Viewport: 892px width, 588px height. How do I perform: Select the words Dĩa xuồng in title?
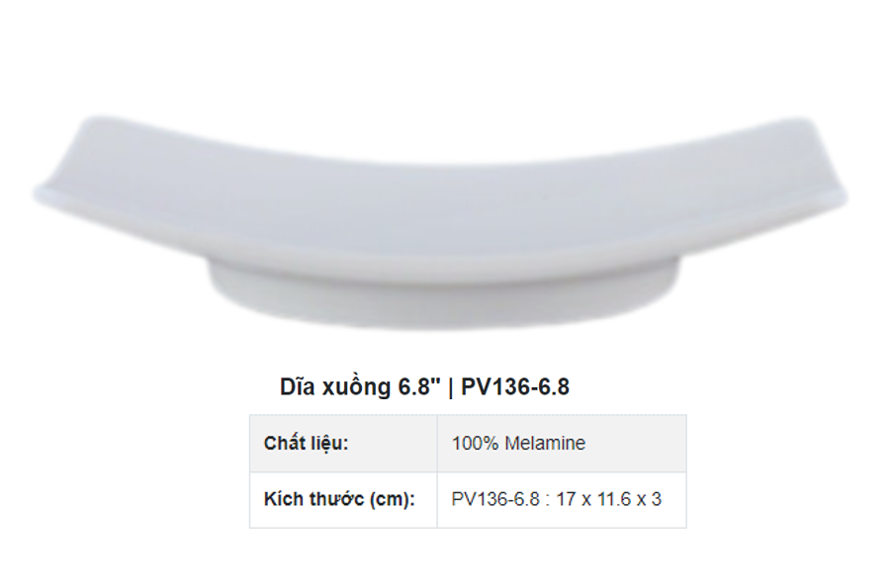pos(335,386)
